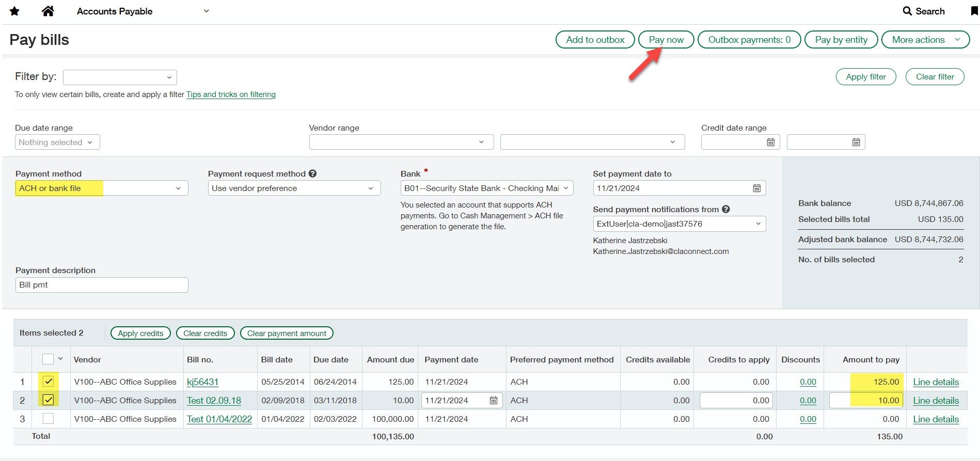Click the bookmark icon at top right

(974, 11)
